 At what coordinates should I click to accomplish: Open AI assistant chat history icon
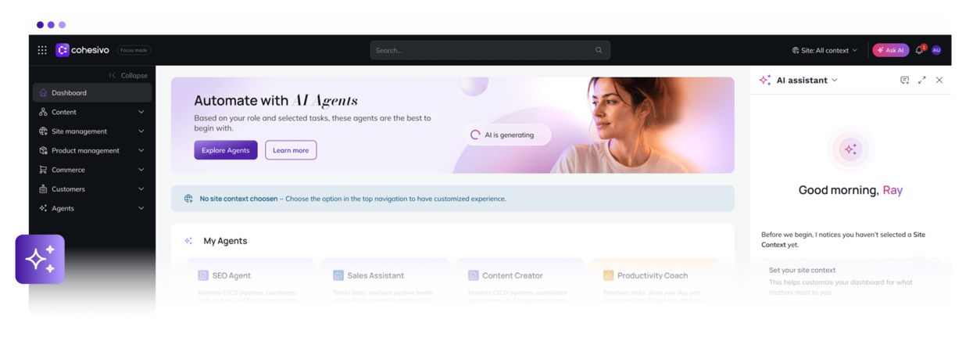[904, 80]
